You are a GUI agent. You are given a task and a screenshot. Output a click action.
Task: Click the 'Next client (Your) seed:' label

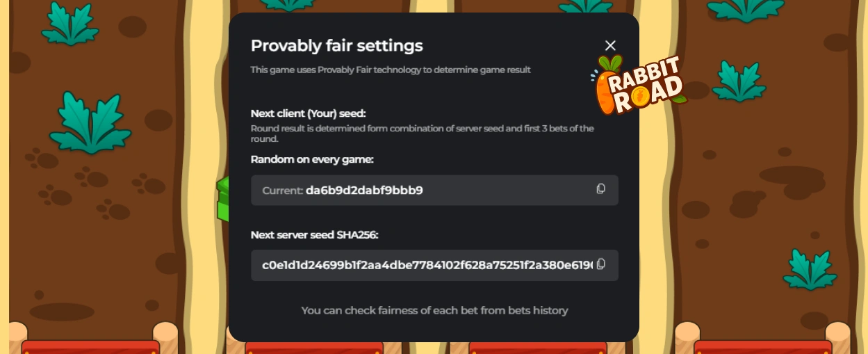308,113
